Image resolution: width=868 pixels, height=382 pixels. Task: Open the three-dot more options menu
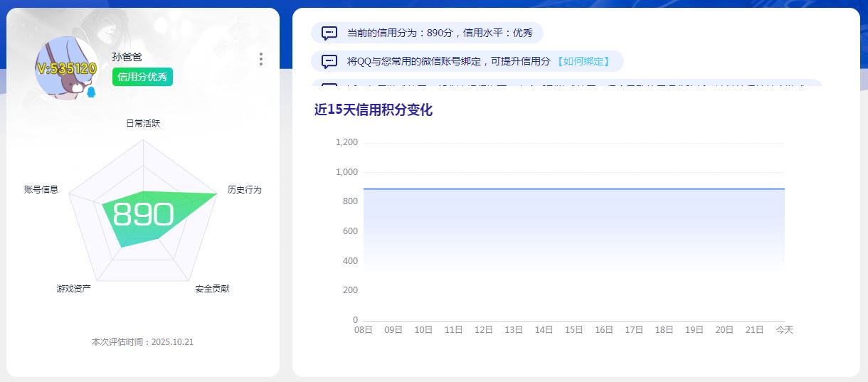coord(261,59)
